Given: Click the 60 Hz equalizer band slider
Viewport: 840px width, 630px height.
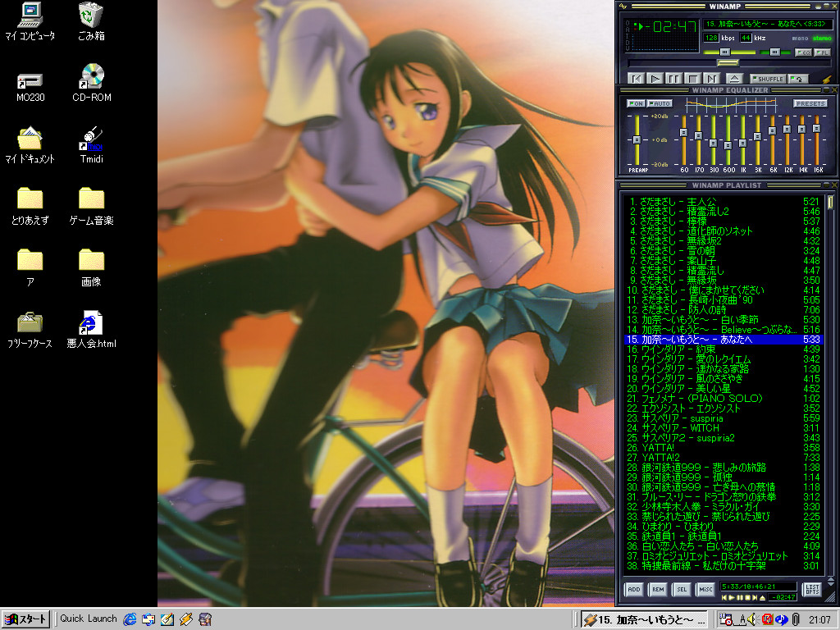Looking at the screenshot, I should (x=683, y=139).
